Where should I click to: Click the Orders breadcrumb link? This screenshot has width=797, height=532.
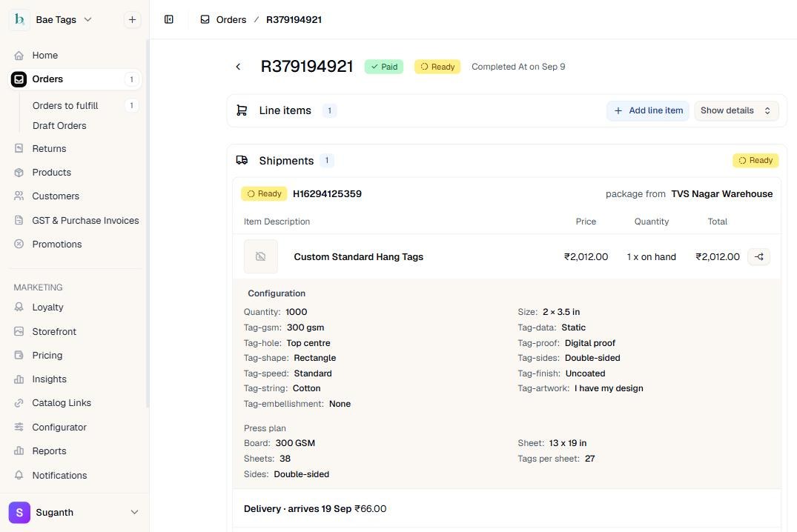click(x=231, y=19)
